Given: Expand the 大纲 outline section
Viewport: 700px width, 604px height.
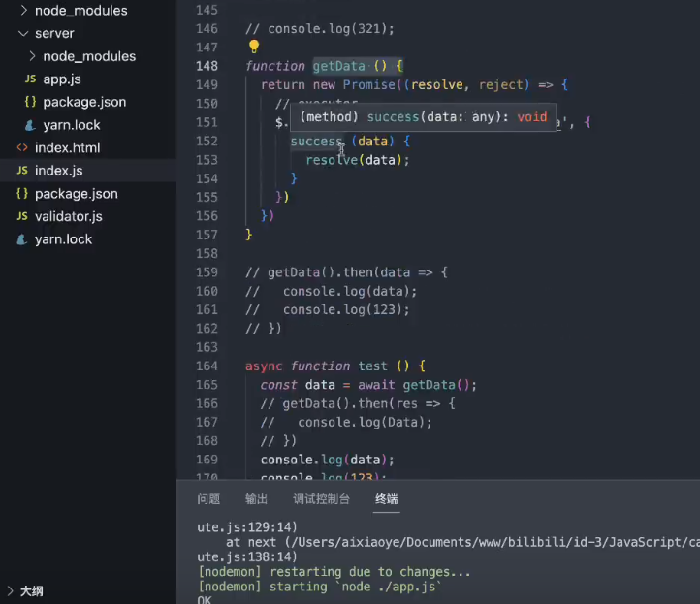Looking at the screenshot, I should point(10,591).
